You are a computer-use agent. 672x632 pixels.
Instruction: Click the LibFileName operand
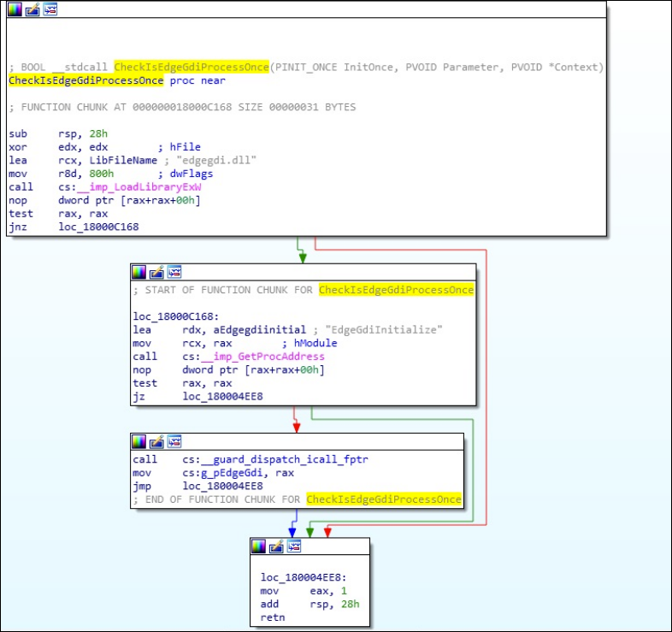pos(123,161)
